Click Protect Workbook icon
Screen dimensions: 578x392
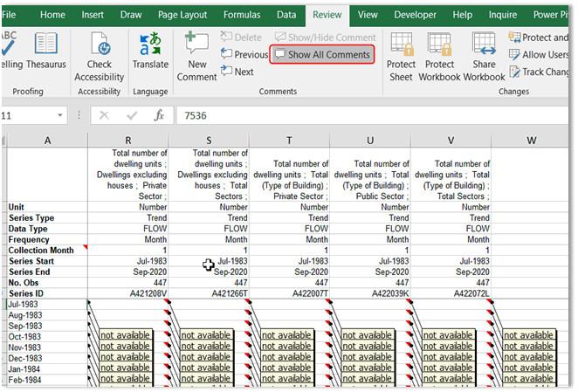click(x=439, y=57)
